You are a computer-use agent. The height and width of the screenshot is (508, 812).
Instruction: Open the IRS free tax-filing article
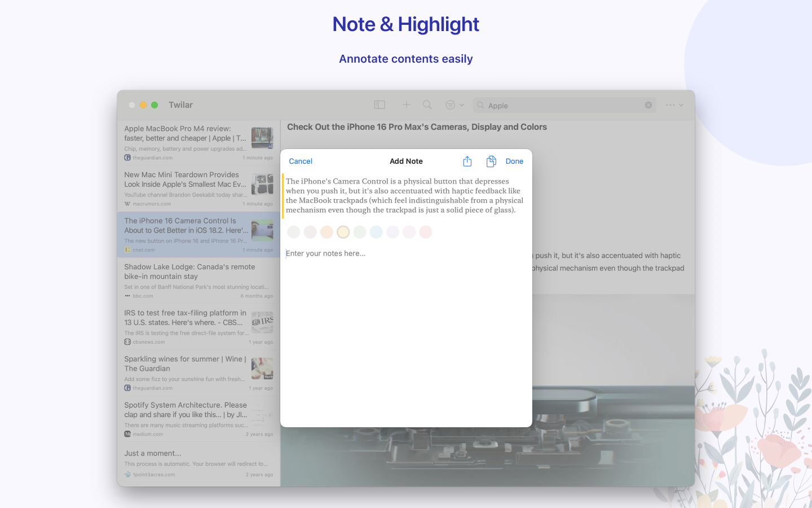(x=198, y=327)
